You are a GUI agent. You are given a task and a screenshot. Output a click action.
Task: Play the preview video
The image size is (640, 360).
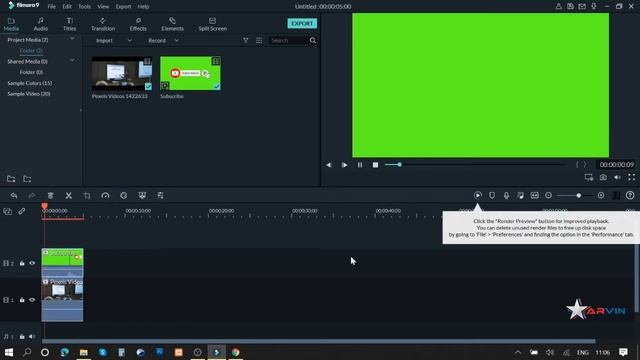344,165
